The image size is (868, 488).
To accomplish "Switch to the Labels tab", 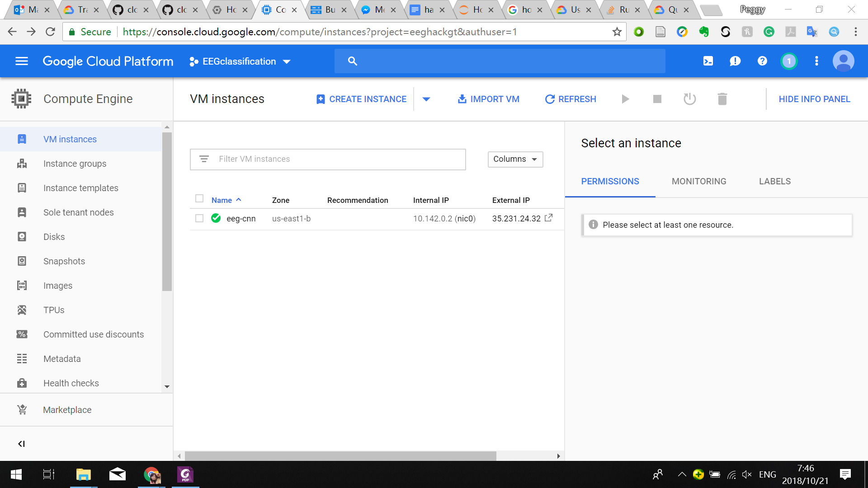I will point(774,181).
